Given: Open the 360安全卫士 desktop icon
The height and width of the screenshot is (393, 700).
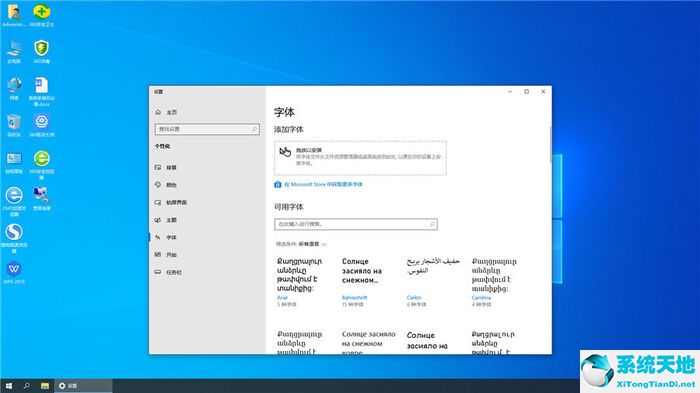Looking at the screenshot, I should (x=42, y=15).
